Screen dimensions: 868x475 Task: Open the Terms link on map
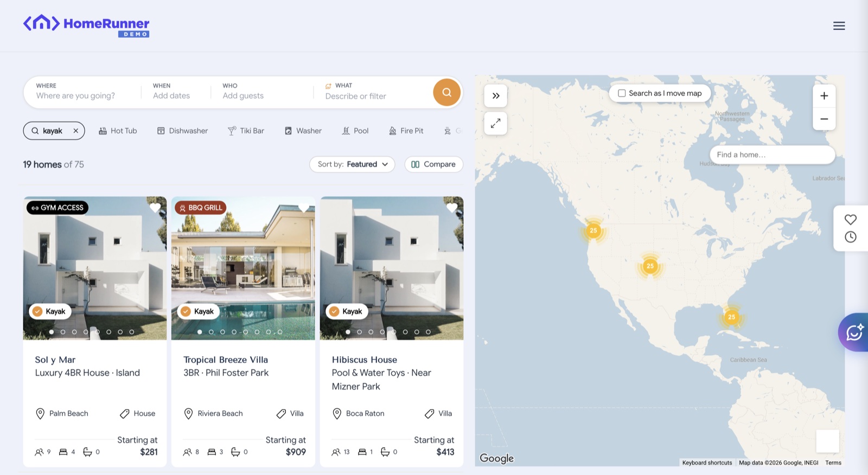point(833,463)
